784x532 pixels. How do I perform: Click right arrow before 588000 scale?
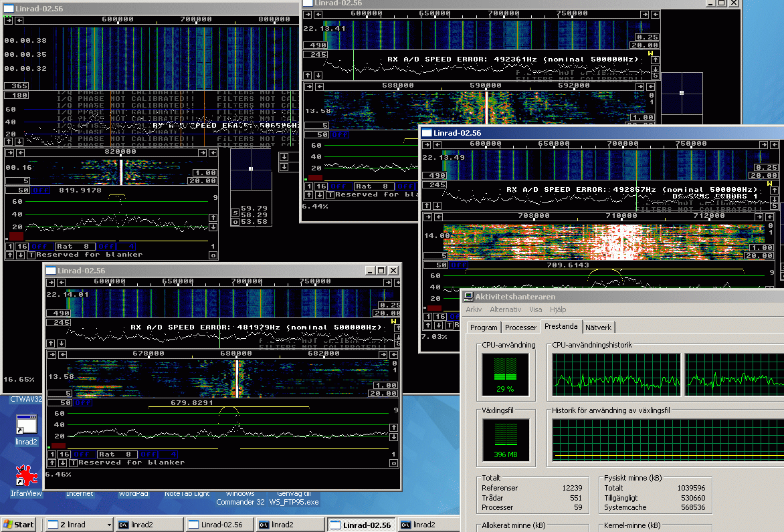309,86
